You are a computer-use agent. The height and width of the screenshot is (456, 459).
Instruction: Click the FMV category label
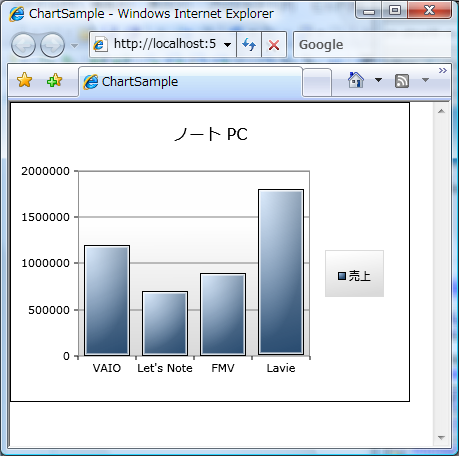pos(223,368)
